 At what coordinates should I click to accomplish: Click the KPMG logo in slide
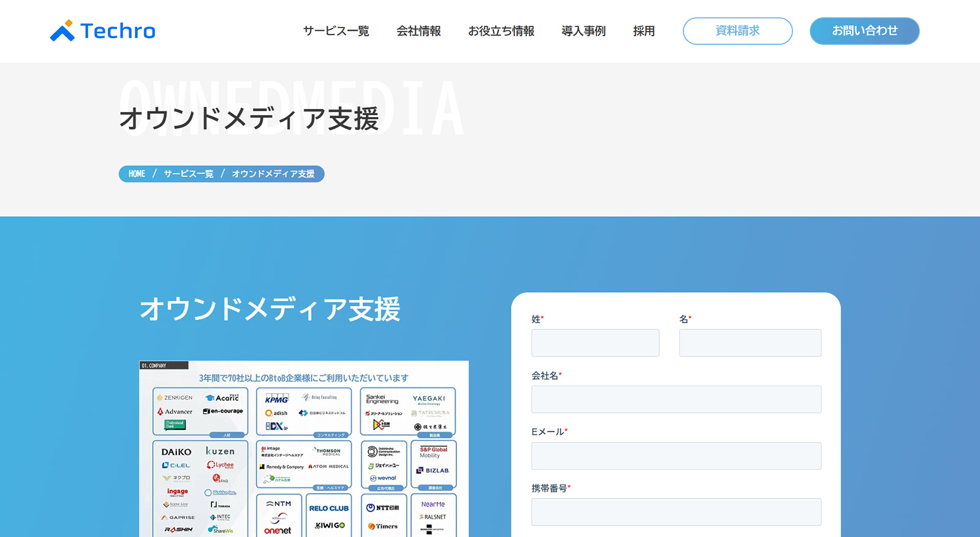click(277, 399)
